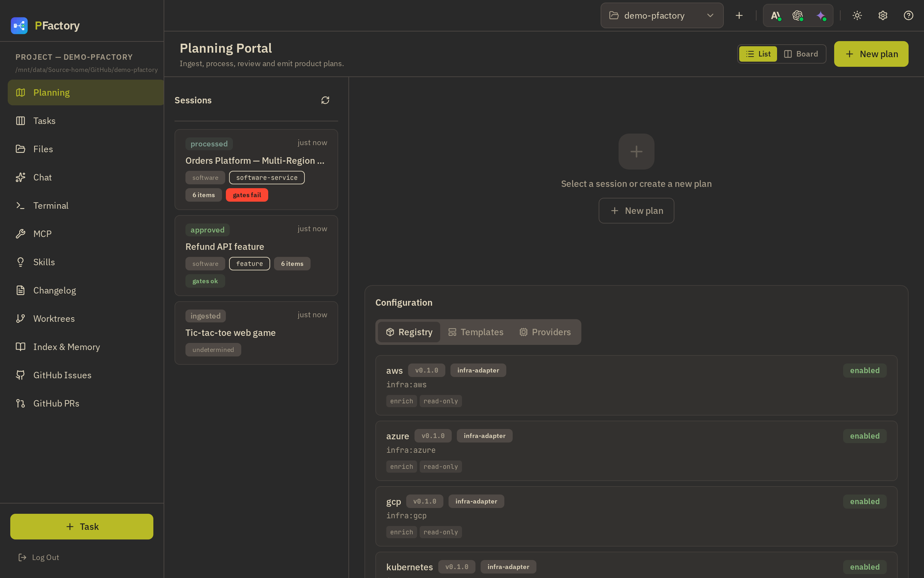This screenshot has width=924, height=578.
Task: Click 6 items badge on Orders Platform
Action: tap(203, 195)
